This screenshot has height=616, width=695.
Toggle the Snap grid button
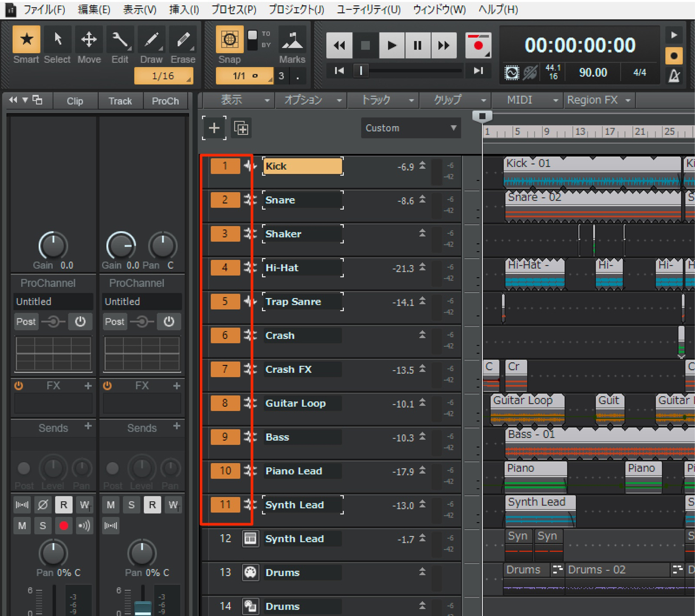coord(230,39)
